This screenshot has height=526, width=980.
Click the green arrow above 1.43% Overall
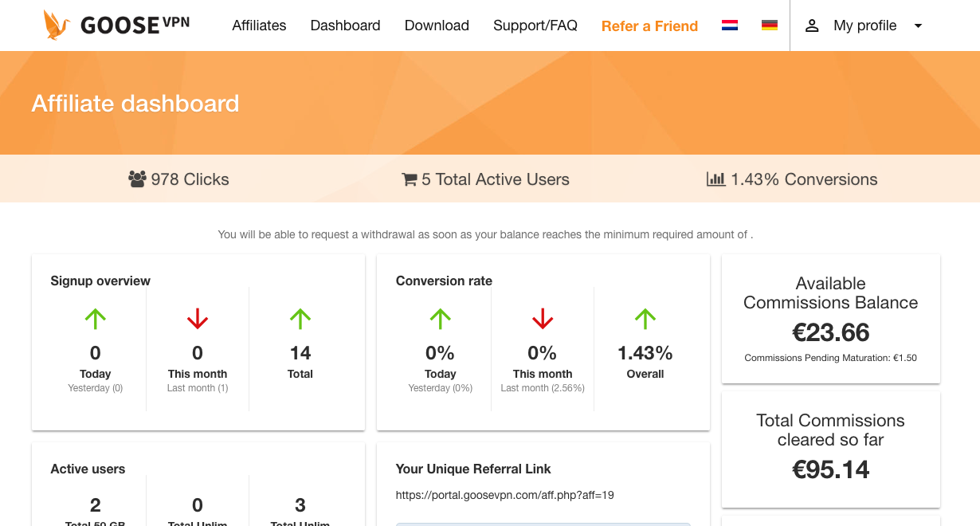[x=645, y=320]
